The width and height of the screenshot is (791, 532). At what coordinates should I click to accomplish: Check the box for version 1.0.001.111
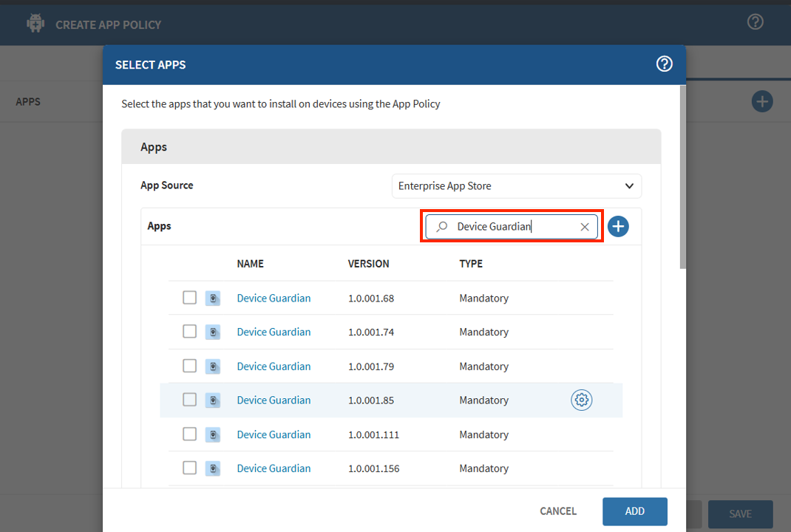click(x=190, y=434)
